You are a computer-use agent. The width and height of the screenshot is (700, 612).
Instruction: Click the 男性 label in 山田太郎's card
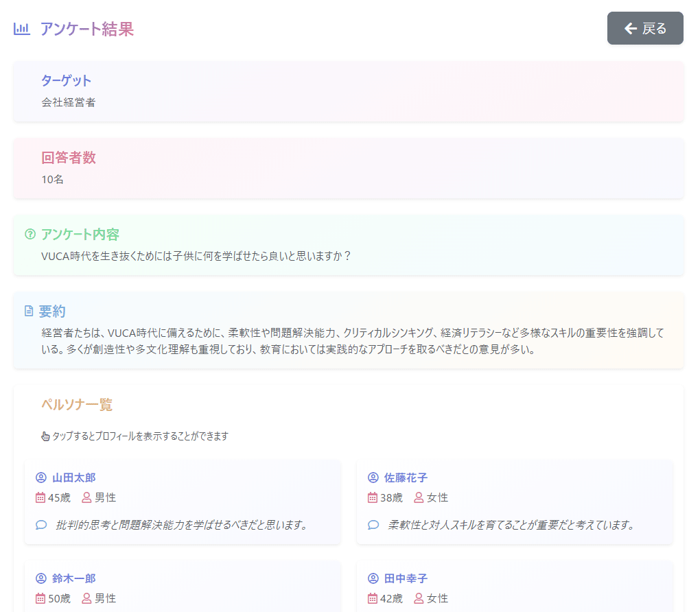tap(106, 497)
